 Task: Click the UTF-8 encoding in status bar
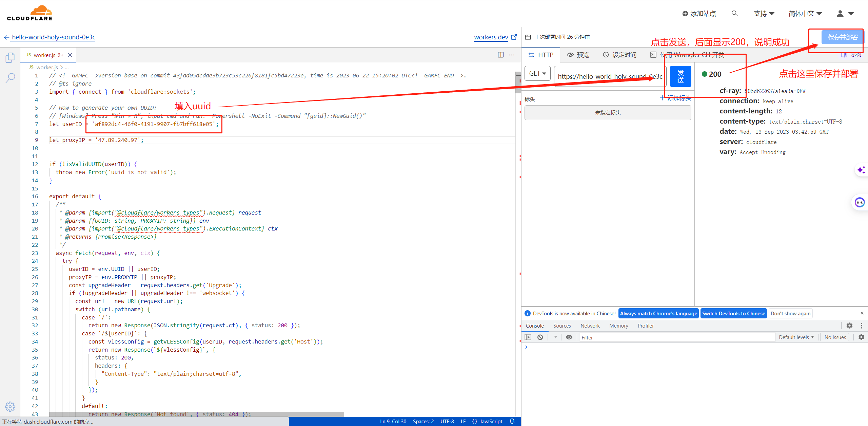click(x=447, y=421)
